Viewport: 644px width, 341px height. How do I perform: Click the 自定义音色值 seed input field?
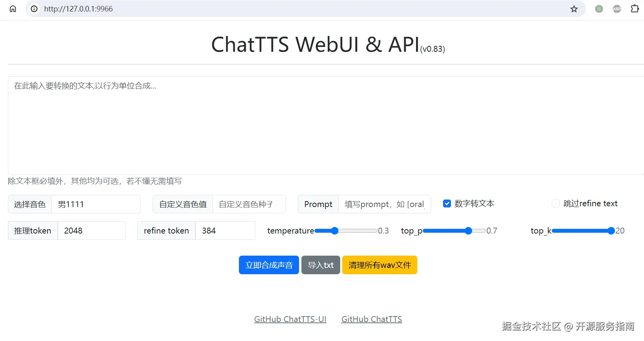[x=249, y=204]
